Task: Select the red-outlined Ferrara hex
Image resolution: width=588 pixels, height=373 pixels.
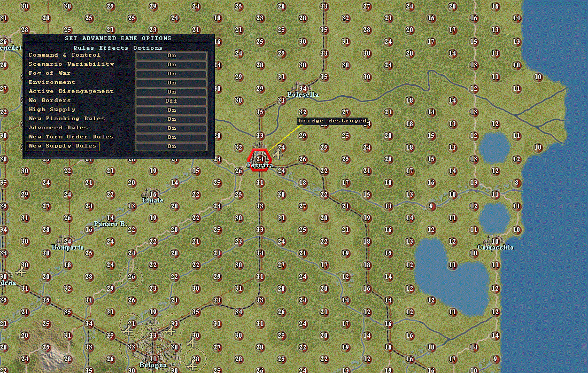Action: [x=260, y=160]
